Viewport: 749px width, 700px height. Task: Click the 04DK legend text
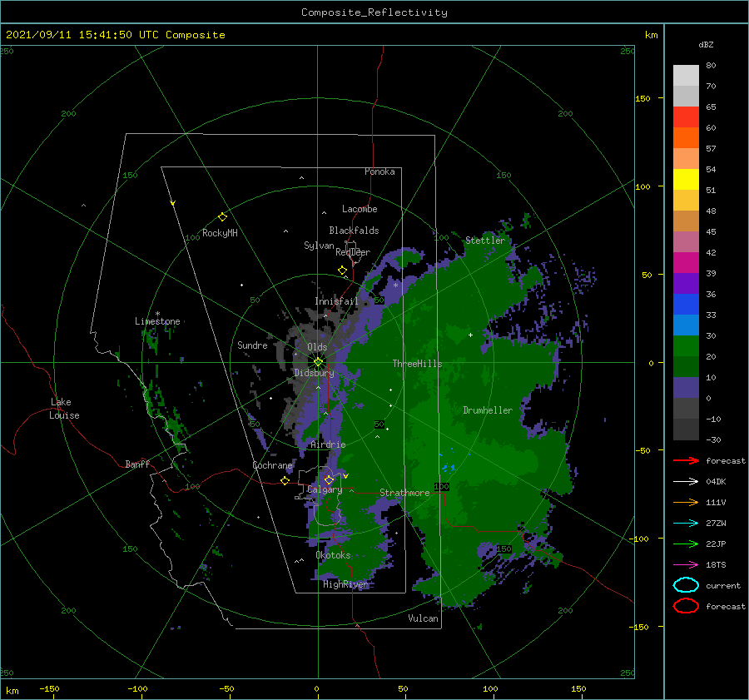pos(716,482)
